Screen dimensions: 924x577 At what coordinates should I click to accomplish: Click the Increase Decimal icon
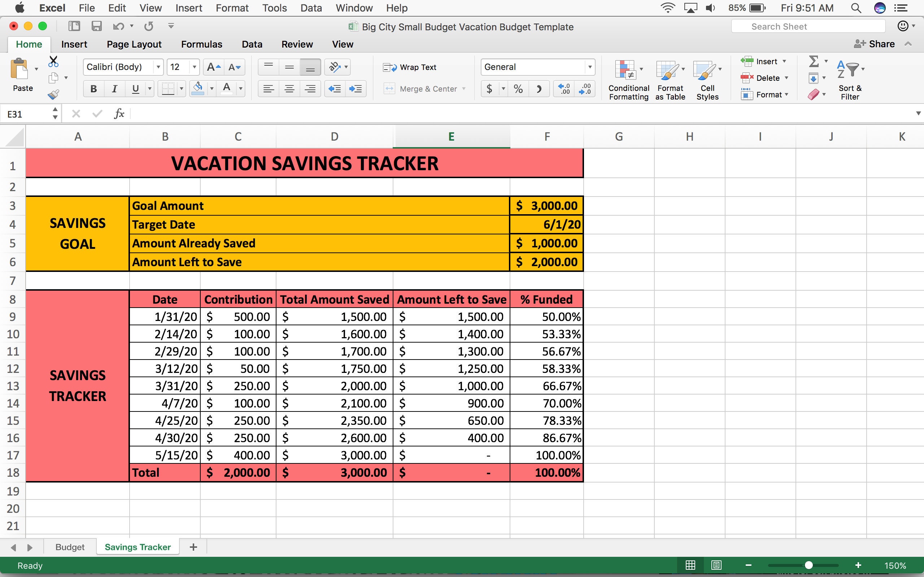pyautogui.click(x=563, y=89)
